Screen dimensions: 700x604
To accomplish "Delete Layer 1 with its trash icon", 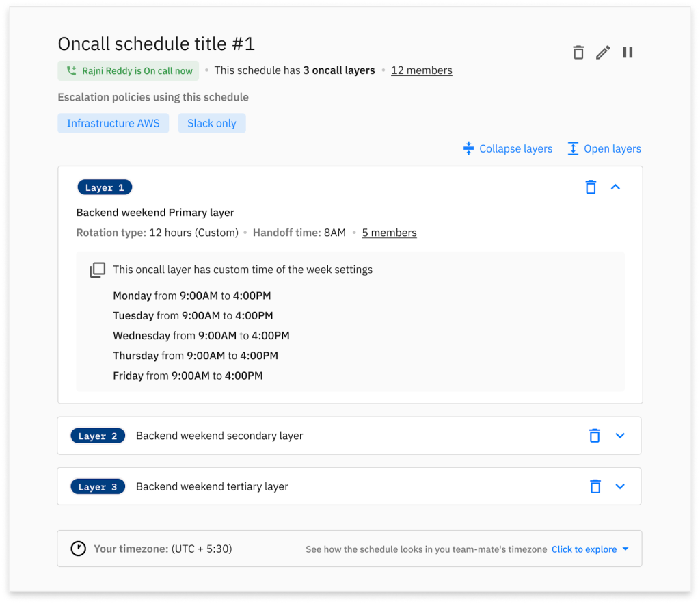I will 591,187.
